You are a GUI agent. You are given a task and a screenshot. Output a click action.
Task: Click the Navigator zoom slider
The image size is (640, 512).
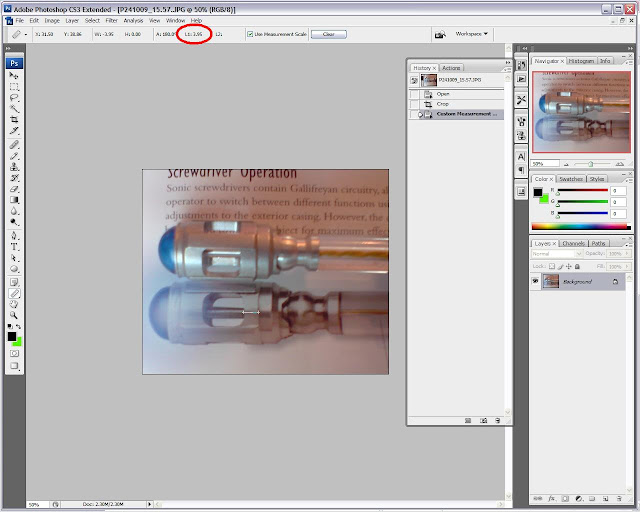point(591,164)
